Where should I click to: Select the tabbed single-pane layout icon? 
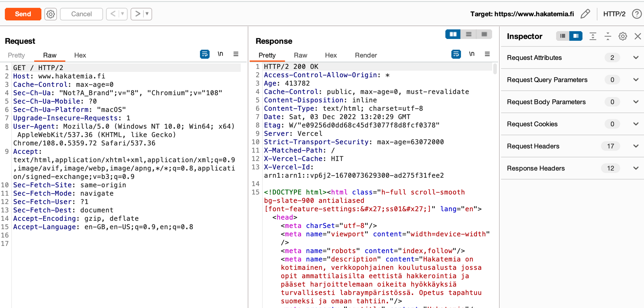(x=484, y=35)
